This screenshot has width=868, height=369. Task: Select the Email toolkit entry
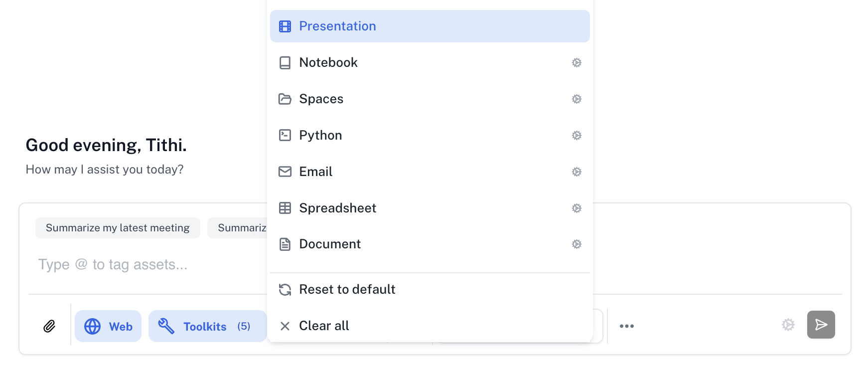[x=315, y=172]
